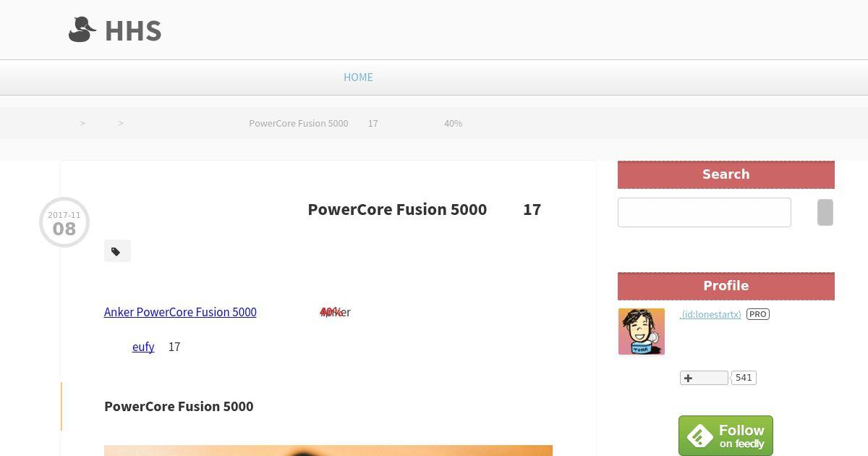Click the 2017-11 08 date circle
The height and width of the screenshot is (456, 868).
(64, 222)
